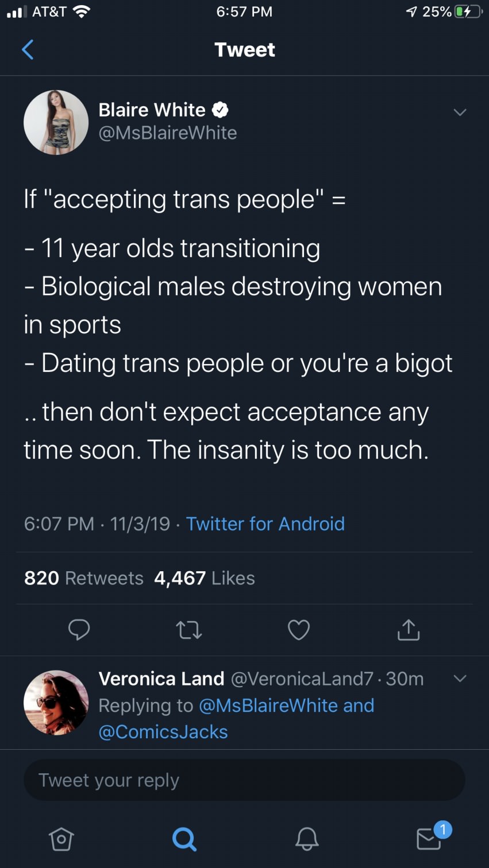The image size is (489, 868).
Task: Reply to Blaire White's tweet
Action: pos(79,630)
